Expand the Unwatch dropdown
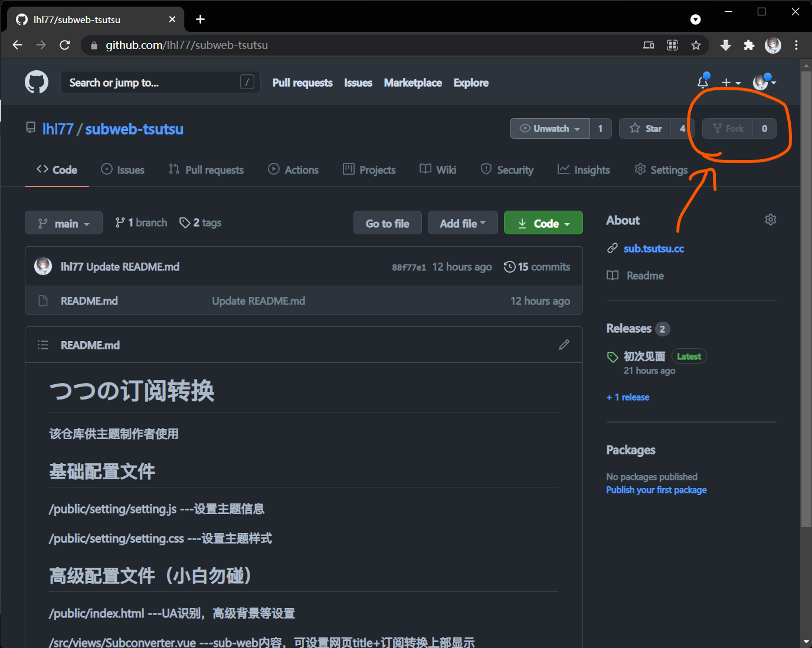This screenshot has width=812, height=648. pos(549,129)
